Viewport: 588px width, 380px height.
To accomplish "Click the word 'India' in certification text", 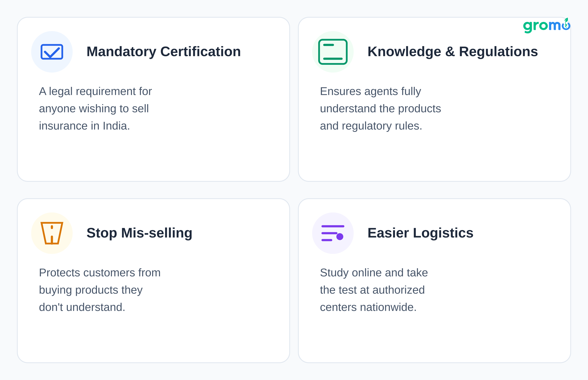I will (x=115, y=126).
